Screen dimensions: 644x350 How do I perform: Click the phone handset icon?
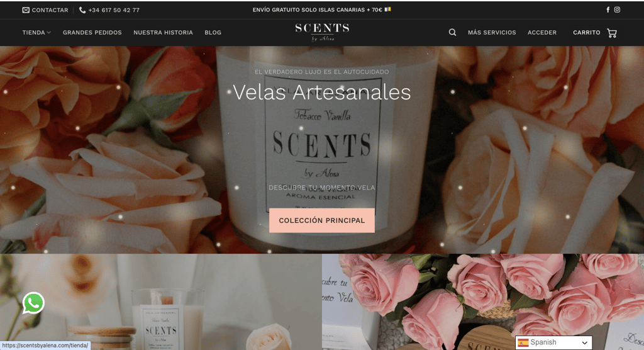pyautogui.click(x=82, y=10)
